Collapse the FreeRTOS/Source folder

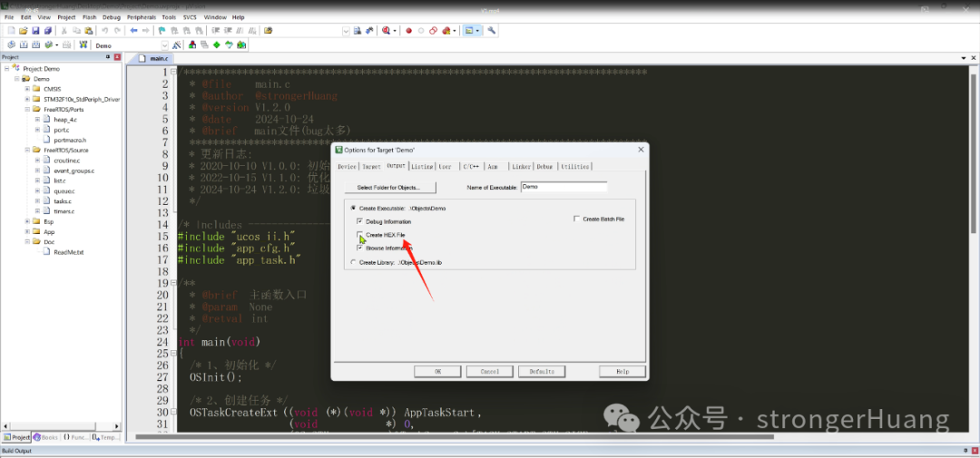(27, 150)
